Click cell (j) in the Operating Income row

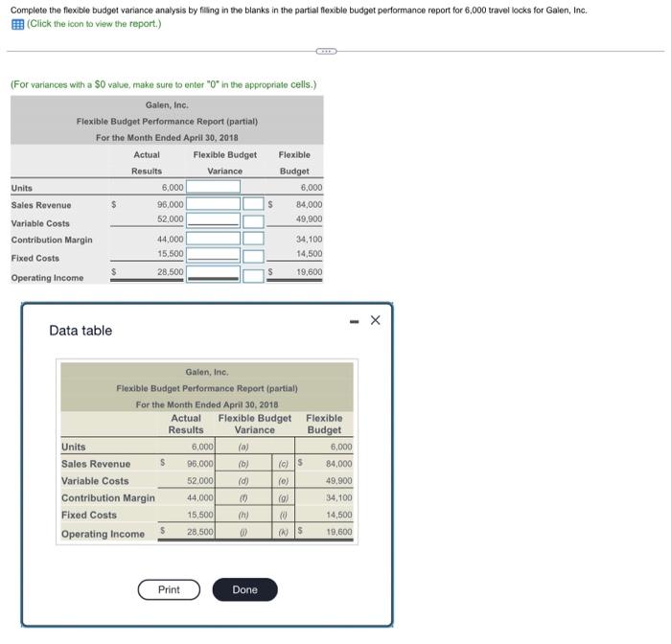tap(243, 532)
